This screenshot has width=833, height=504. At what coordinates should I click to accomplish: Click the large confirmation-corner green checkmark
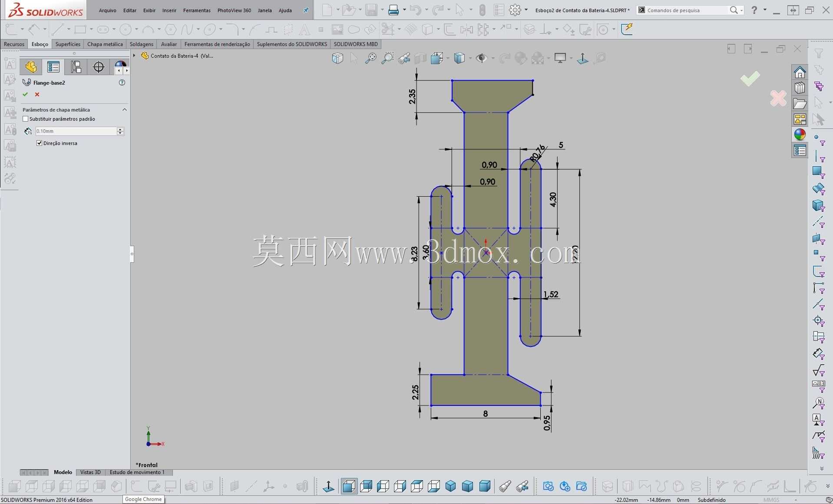pos(750,78)
